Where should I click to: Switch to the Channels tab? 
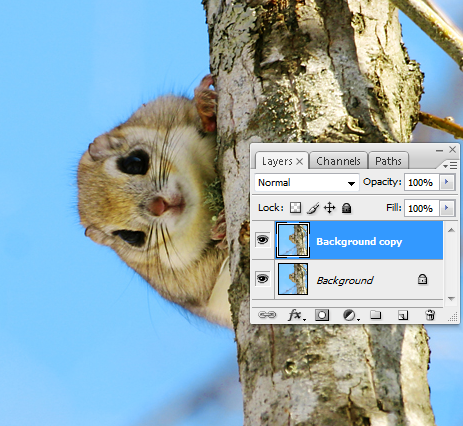point(338,161)
